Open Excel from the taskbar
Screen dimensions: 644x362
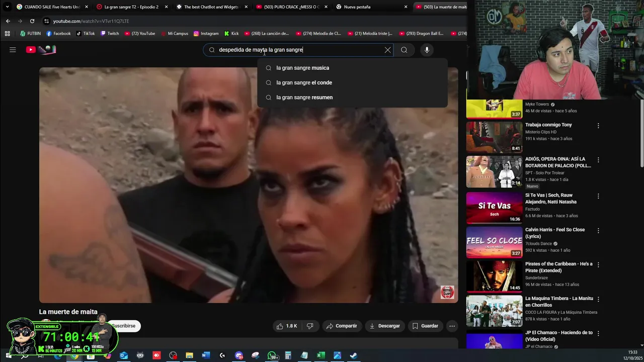coord(320,355)
